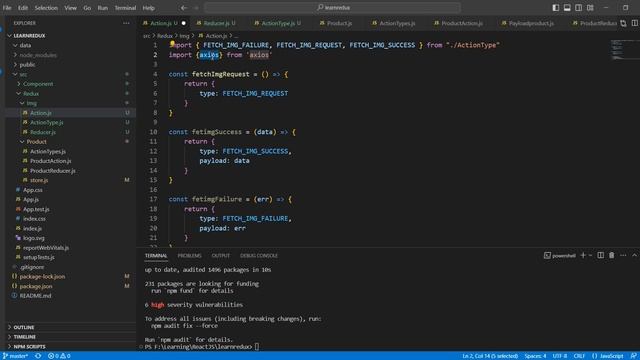Click the editor minimap

point(624,50)
